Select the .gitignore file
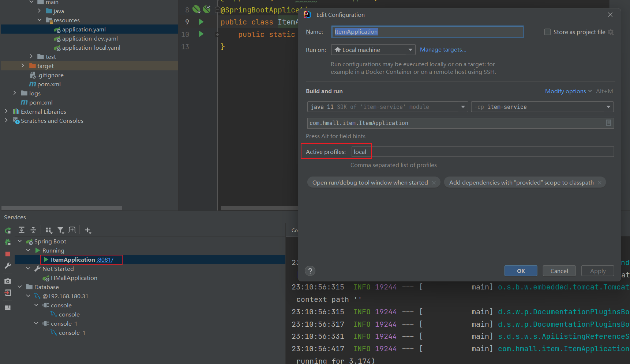 coord(50,75)
